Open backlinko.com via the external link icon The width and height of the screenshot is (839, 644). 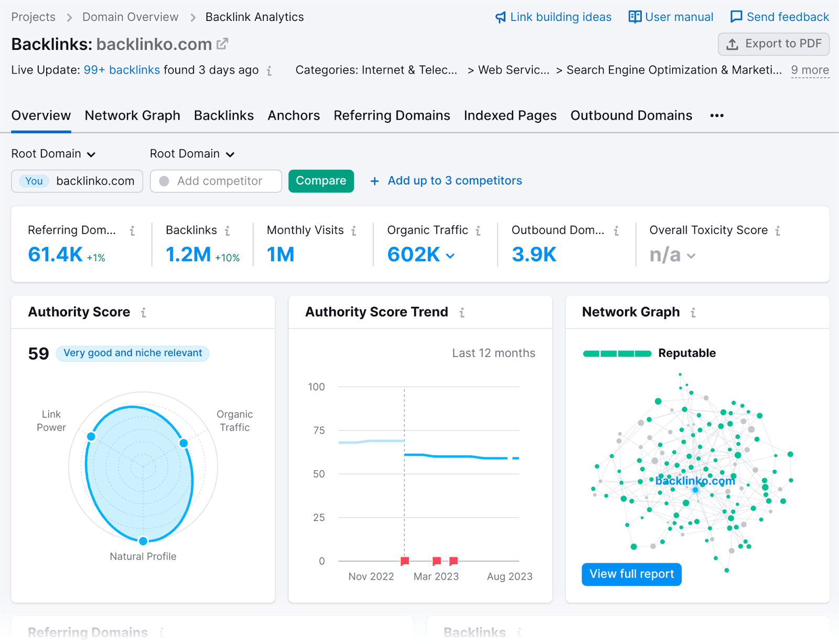point(223,44)
